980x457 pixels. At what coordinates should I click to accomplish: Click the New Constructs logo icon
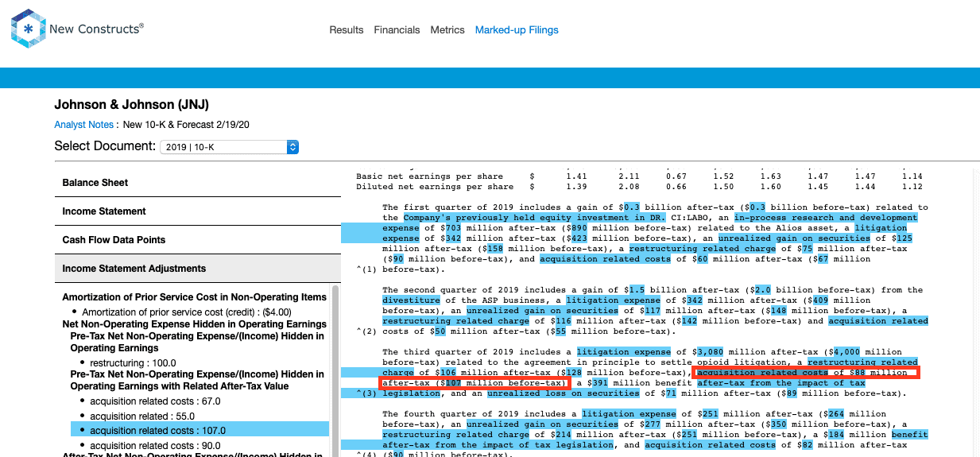(28, 29)
